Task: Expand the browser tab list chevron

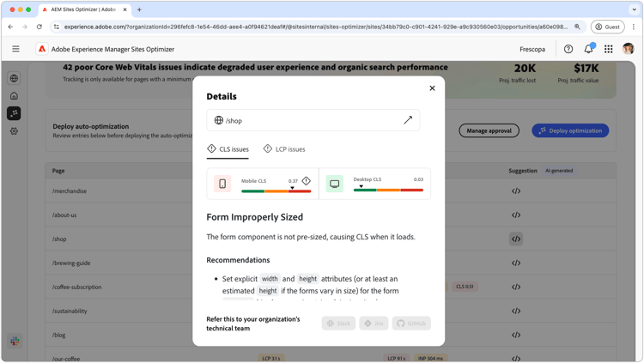Action: (635, 9)
